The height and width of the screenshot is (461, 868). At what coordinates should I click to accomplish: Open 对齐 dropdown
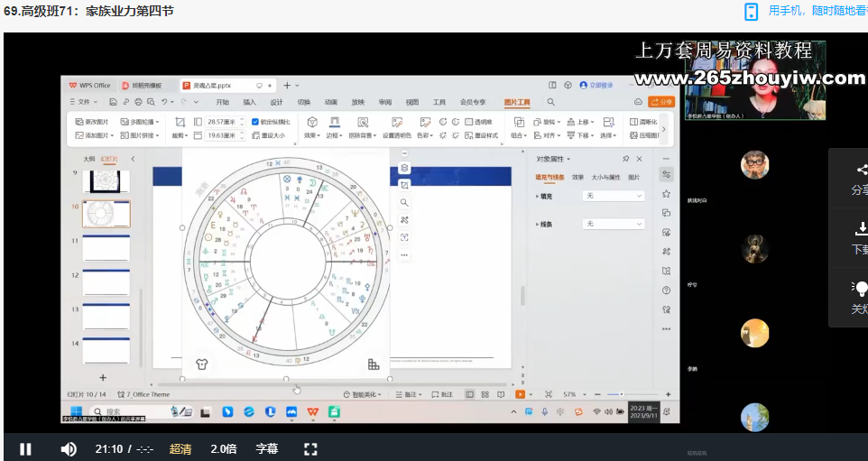tap(547, 135)
